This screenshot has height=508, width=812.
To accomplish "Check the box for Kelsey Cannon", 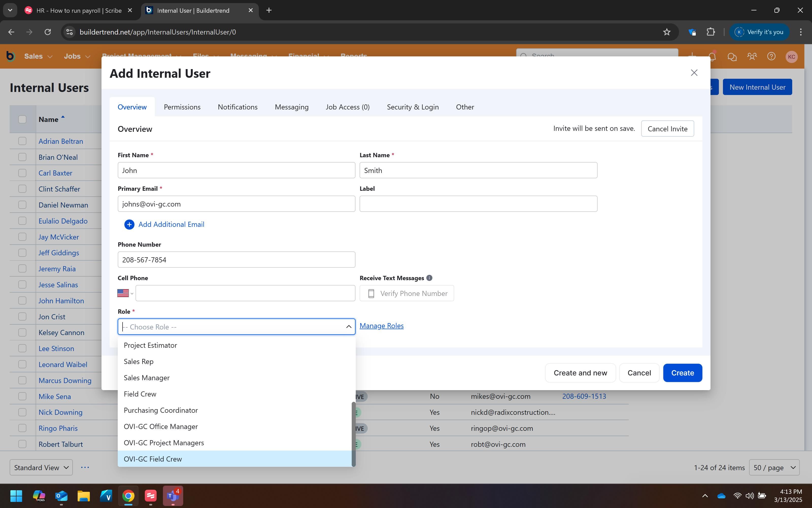I will coord(22,333).
